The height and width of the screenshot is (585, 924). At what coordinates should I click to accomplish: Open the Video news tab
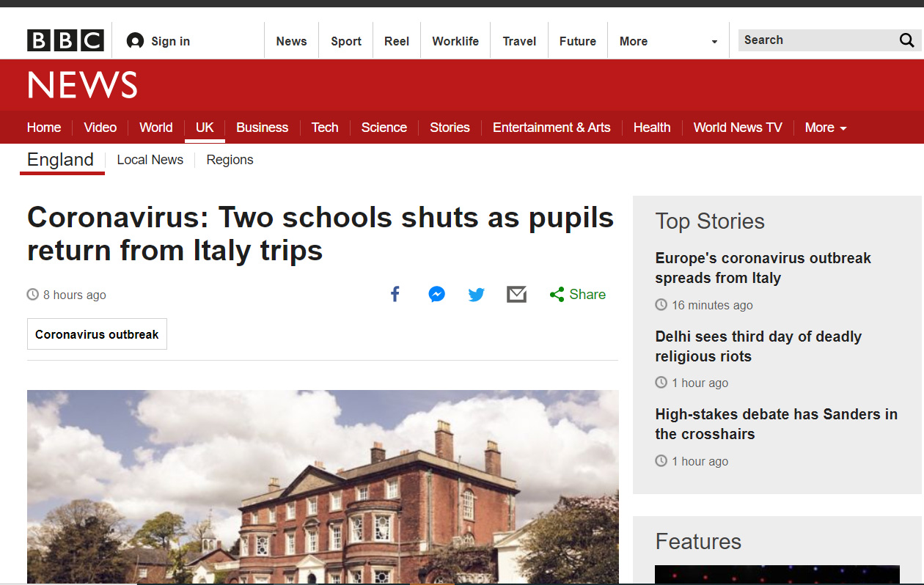(100, 128)
